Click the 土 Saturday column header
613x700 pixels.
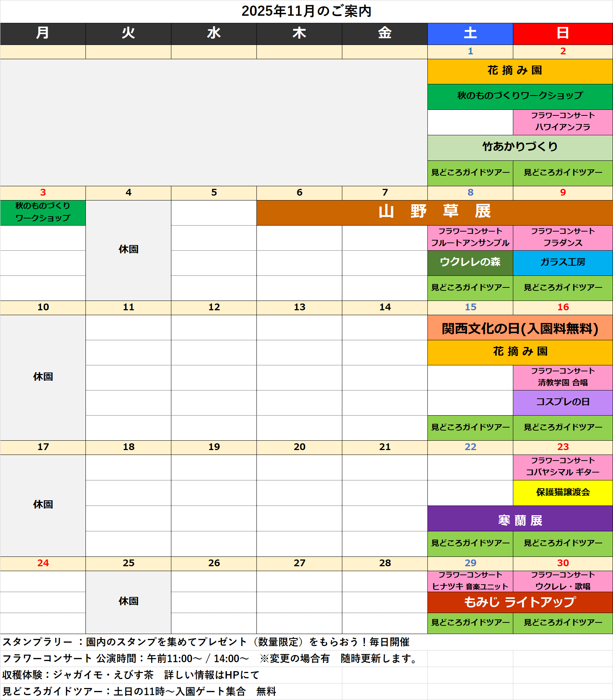[x=470, y=33]
